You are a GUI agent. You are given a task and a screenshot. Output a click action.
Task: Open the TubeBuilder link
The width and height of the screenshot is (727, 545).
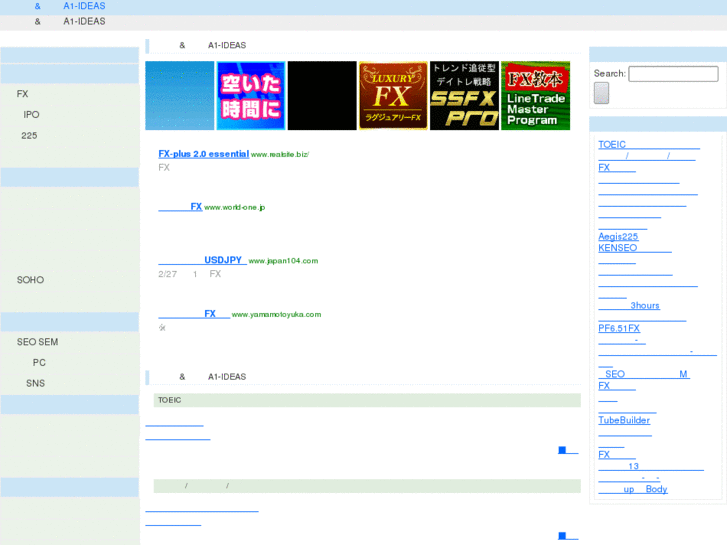pyautogui.click(x=624, y=420)
